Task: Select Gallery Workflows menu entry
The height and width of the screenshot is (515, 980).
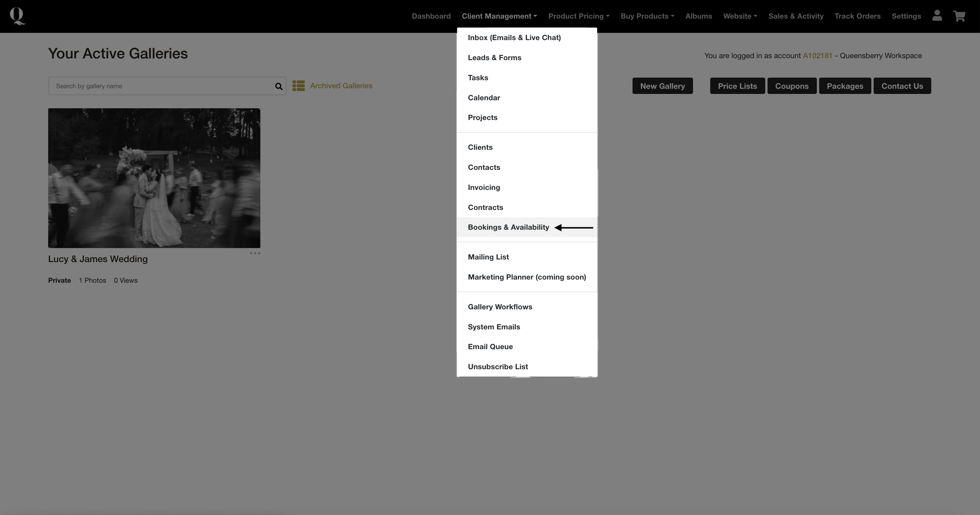Action: coord(500,307)
